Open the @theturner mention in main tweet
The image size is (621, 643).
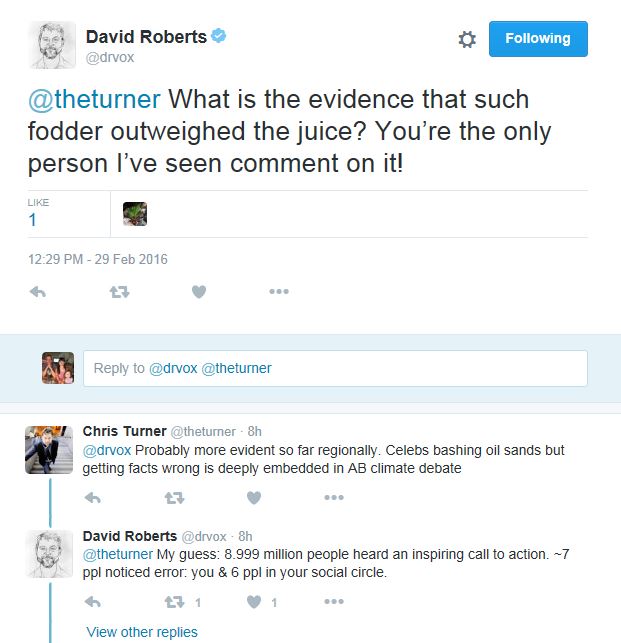93,101
